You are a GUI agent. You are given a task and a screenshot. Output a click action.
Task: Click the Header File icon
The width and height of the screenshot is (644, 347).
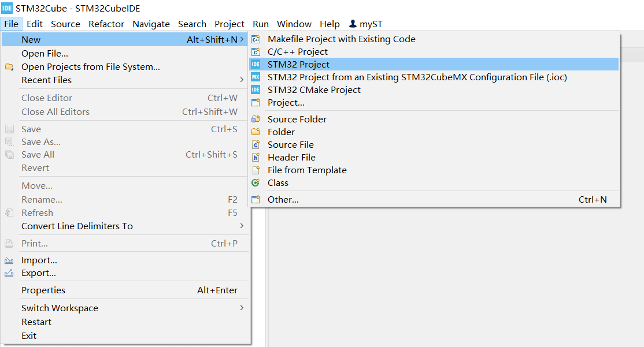pyautogui.click(x=256, y=157)
